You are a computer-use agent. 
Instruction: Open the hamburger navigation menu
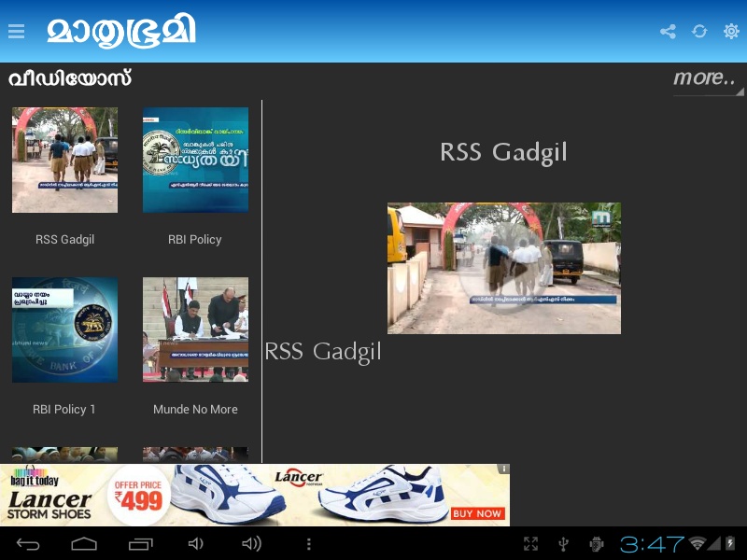[16, 32]
